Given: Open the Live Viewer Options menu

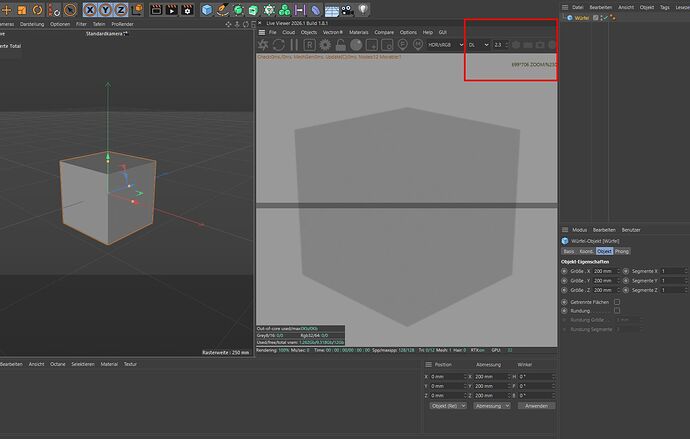Looking at the screenshot, I should [x=408, y=33].
